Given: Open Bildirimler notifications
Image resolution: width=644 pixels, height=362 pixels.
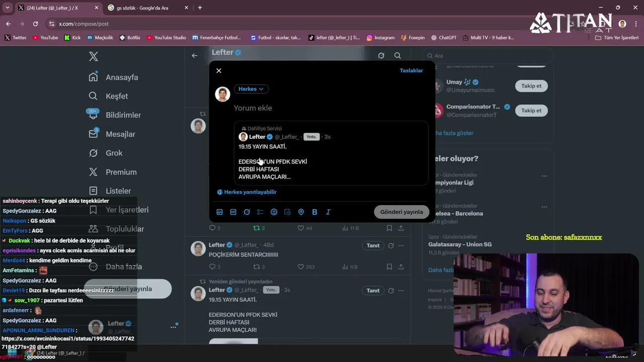Looking at the screenshot, I should 115,115.
